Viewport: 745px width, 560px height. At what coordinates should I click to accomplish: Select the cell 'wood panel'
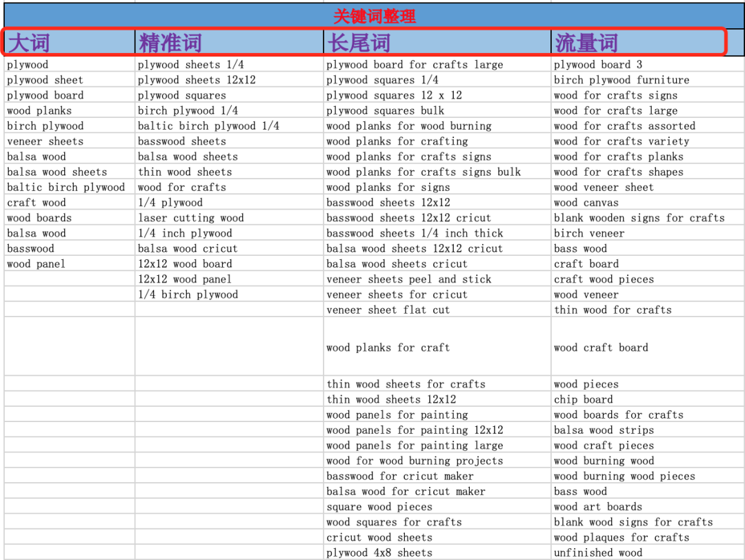[70, 263]
